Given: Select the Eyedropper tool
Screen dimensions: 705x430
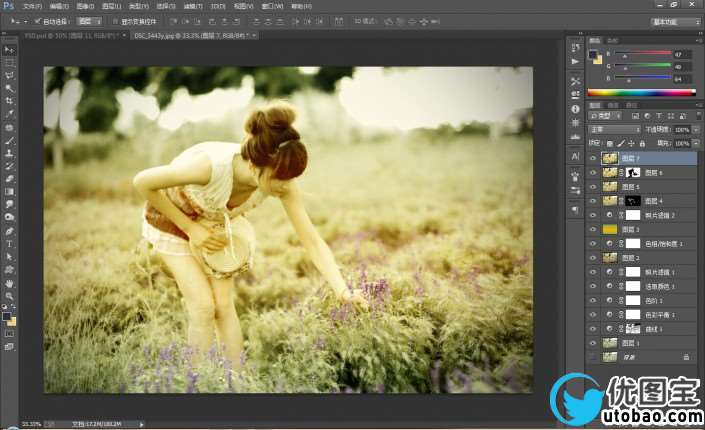Looking at the screenshot, I should (9, 114).
